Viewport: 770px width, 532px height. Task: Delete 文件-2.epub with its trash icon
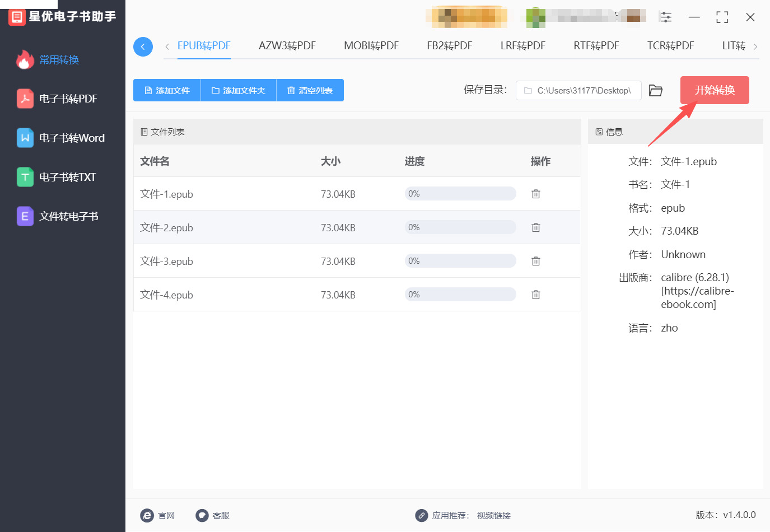point(536,227)
